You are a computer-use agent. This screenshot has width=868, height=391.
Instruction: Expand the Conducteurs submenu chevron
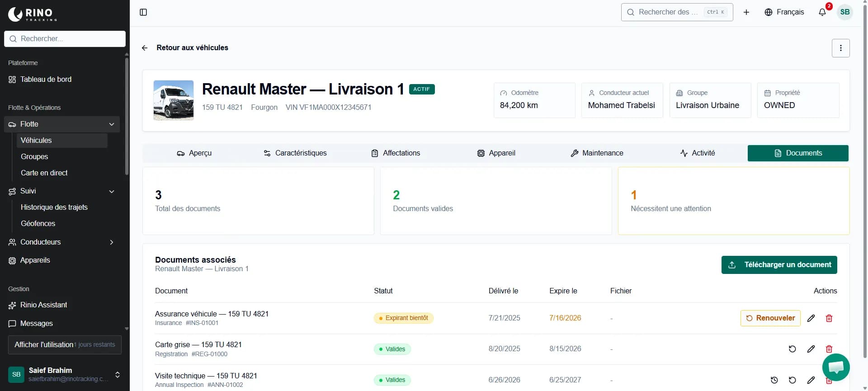pos(112,242)
